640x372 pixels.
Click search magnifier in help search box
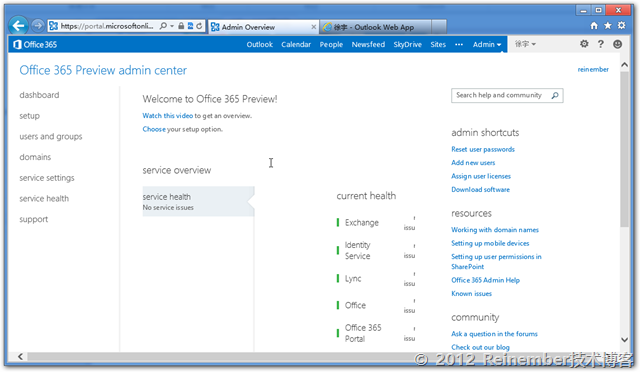[555, 96]
